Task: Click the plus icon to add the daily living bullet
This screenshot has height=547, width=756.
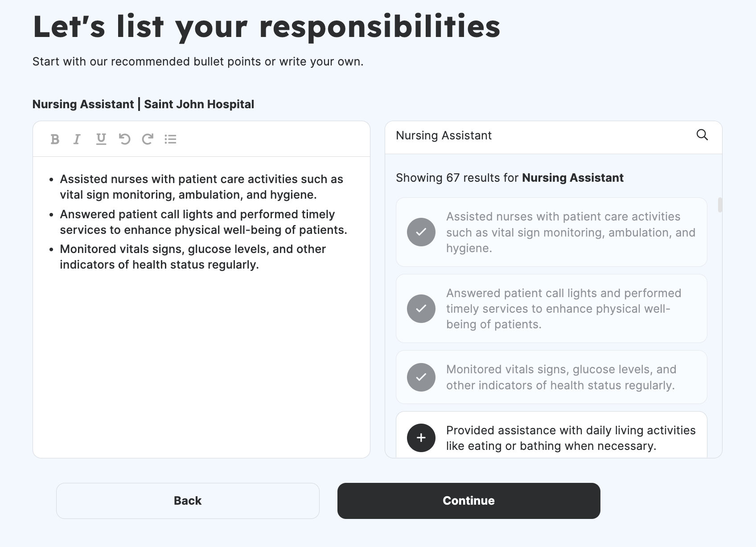Action: [420, 438]
